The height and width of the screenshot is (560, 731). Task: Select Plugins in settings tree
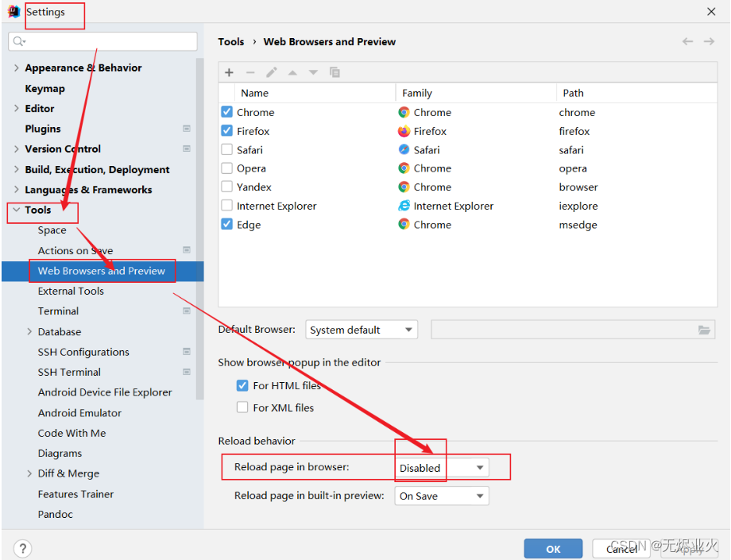(x=43, y=129)
